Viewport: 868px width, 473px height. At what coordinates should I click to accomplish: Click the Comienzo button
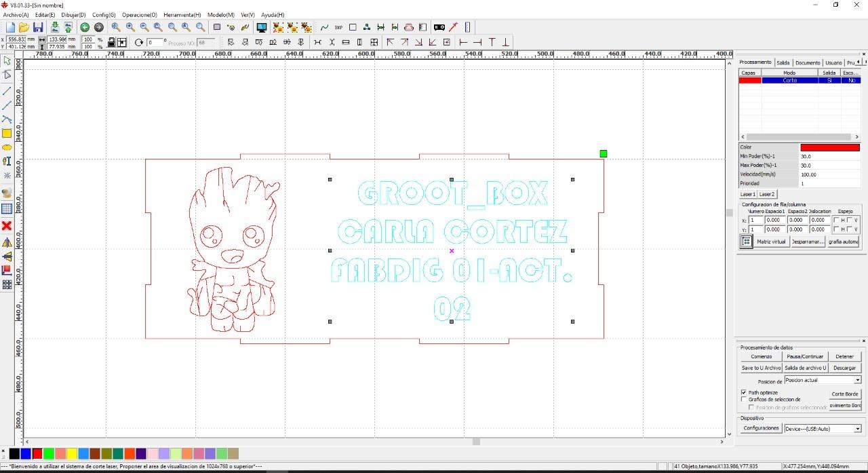point(761,356)
